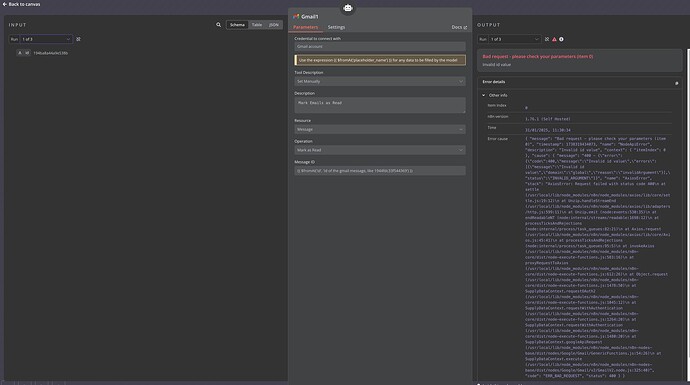690x385 pixels.
Task: Click the error Time value
Action: tap(547, 130)
